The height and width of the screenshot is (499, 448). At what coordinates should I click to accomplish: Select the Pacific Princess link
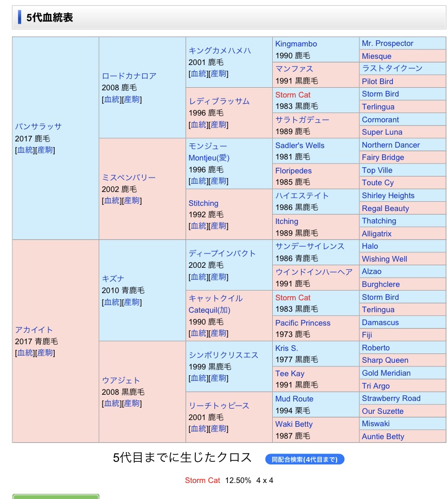click(x=303, y=323)
